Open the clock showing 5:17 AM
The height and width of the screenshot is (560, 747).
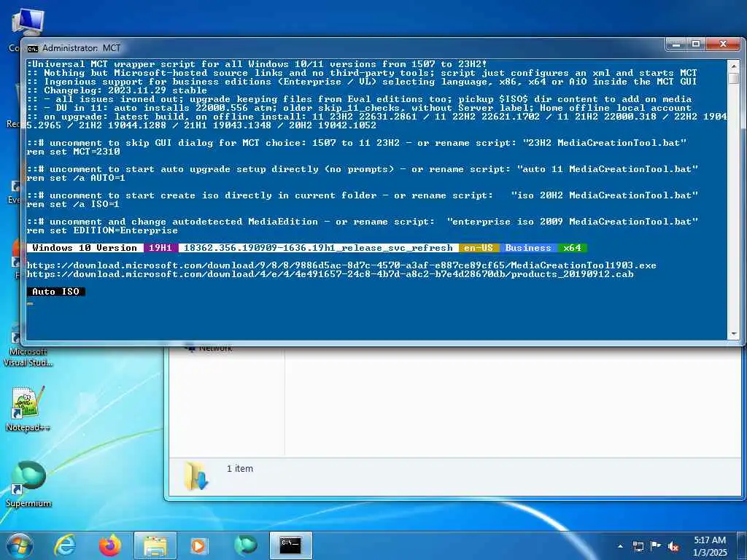710,546
